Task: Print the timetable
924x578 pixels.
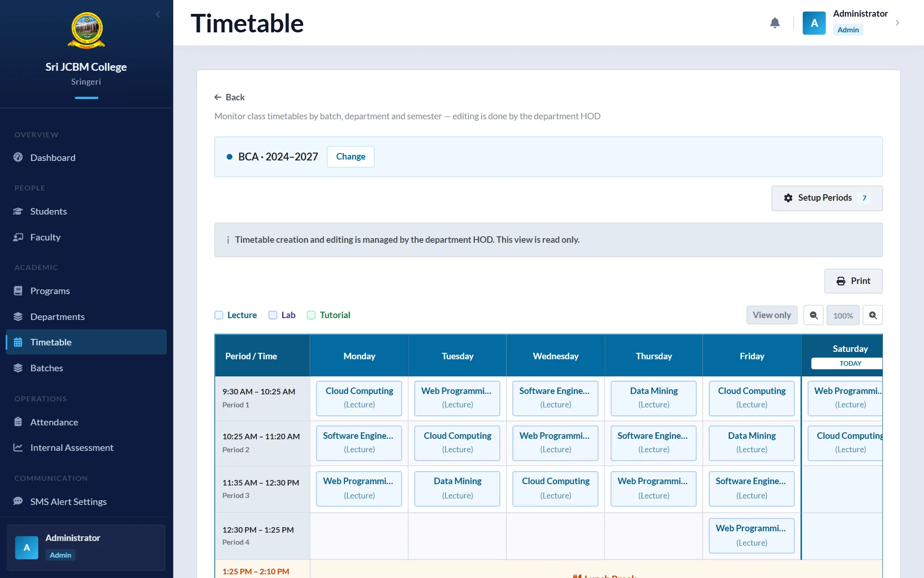Action: pos(853,281)
